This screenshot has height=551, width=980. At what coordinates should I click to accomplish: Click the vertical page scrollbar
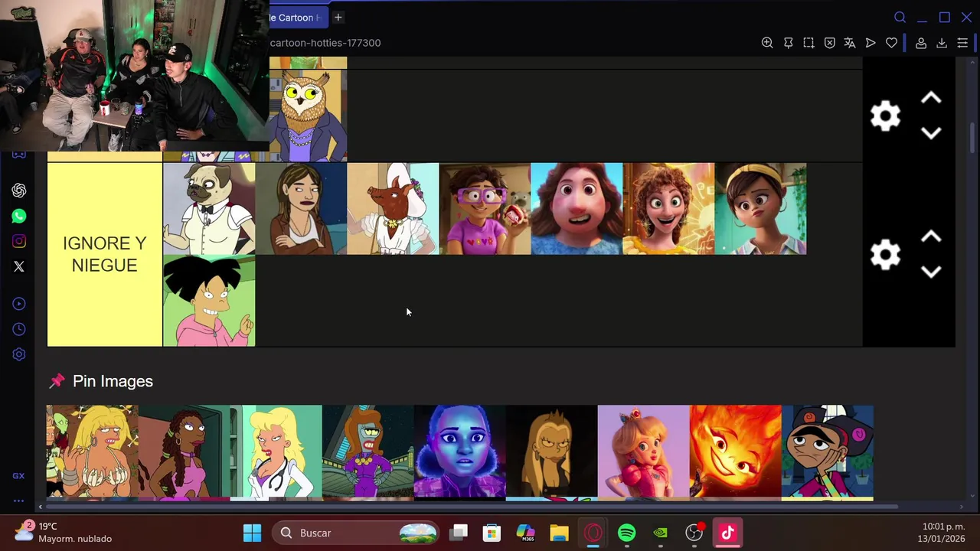972,138
